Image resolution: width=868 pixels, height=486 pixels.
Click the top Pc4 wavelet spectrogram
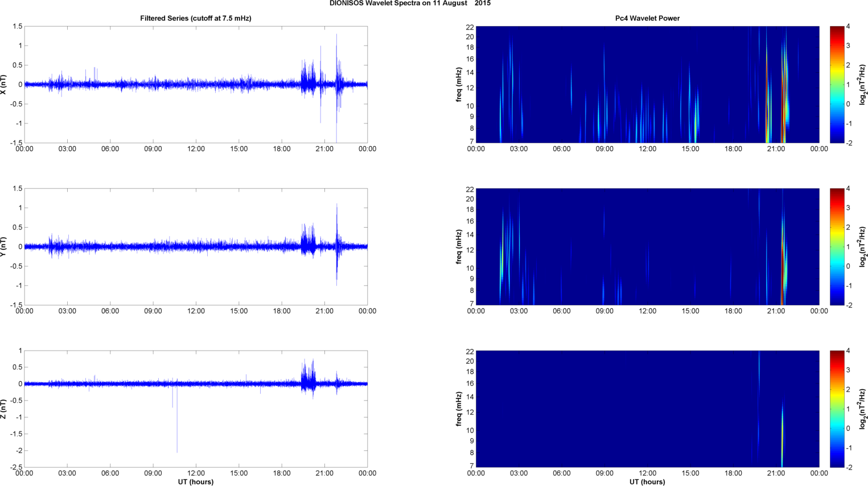647,84
